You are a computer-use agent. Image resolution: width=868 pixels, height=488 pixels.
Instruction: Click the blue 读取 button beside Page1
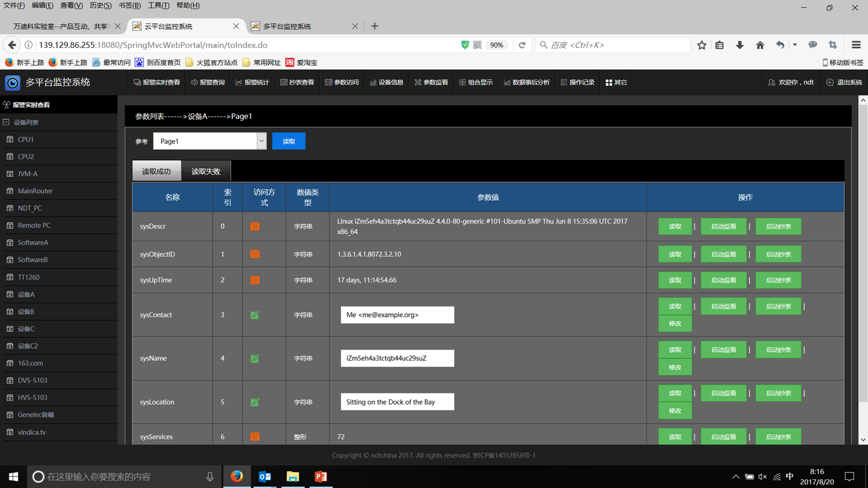pyautogui.click(x=289, y=141)
